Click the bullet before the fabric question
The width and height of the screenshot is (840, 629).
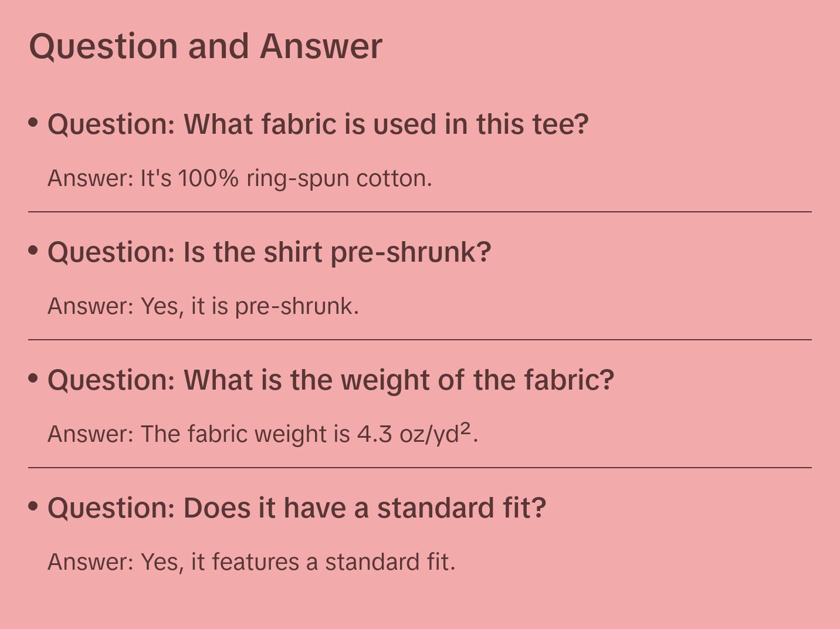tap(33, 123)
